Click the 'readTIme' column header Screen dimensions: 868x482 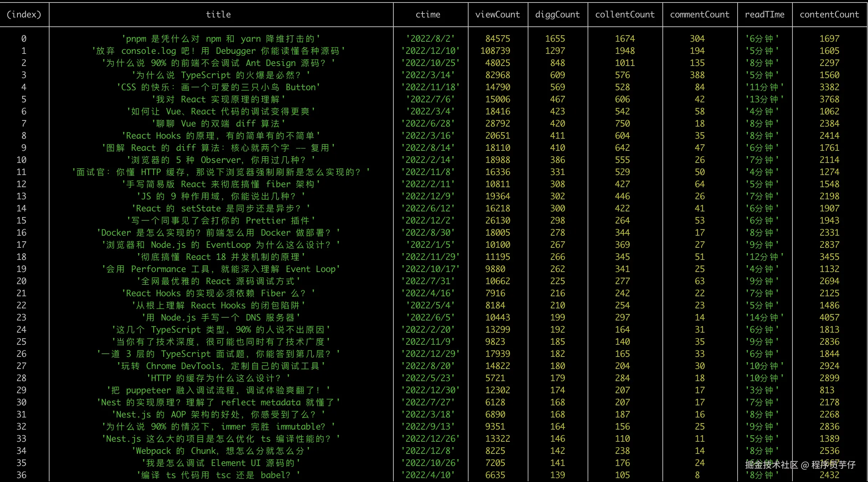pyautogui.click(x=764, y=15)
